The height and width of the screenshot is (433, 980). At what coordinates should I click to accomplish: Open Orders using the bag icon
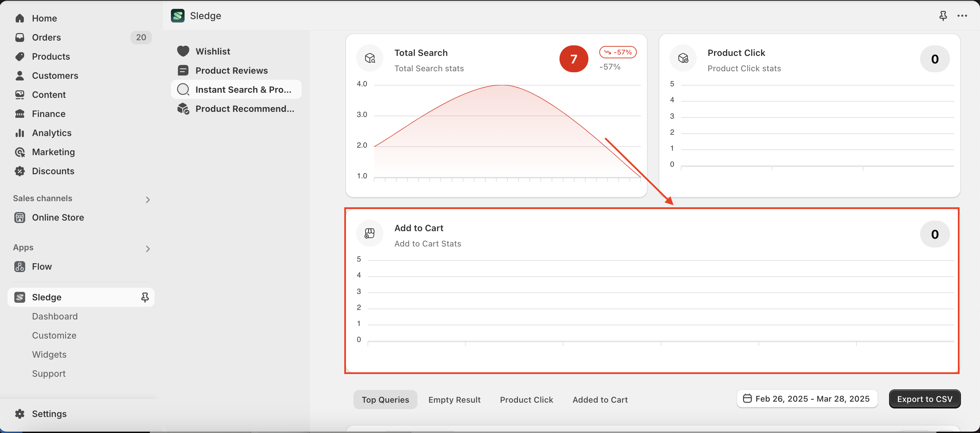coord(20,37)
